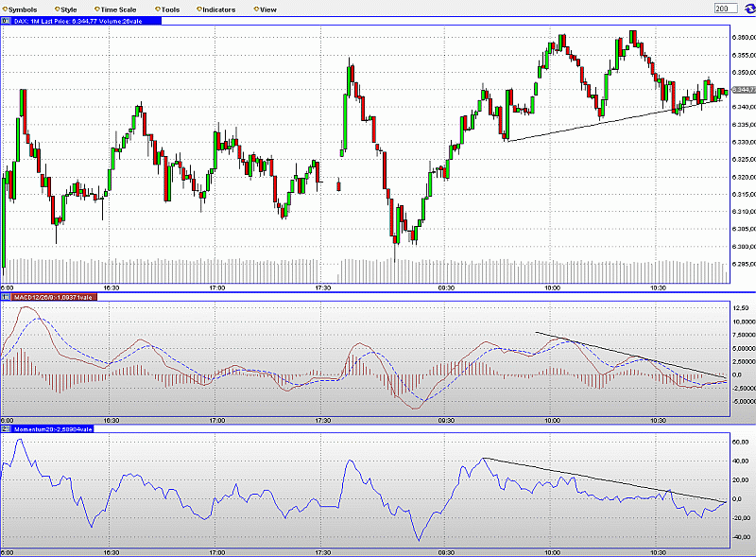Viewport: 756px width, 557px height.
Task: Click the Momentum20 indicator title label
Action: 52,428
